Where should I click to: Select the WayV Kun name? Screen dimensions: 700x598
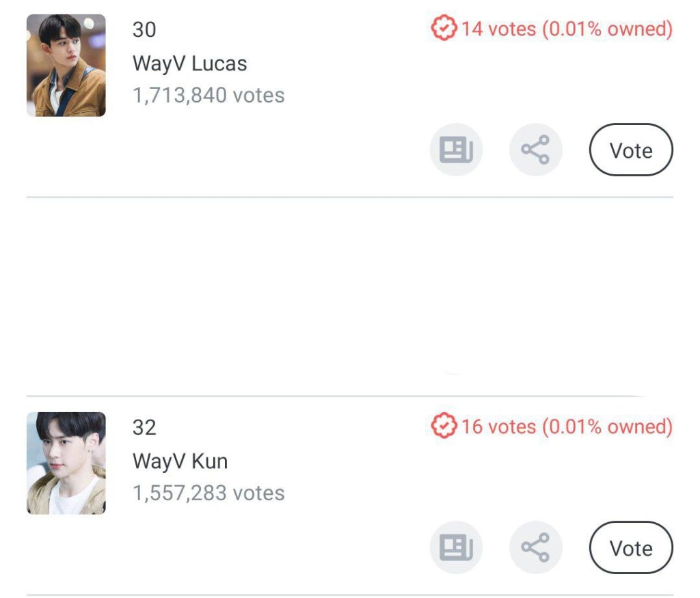coord(180,461)
